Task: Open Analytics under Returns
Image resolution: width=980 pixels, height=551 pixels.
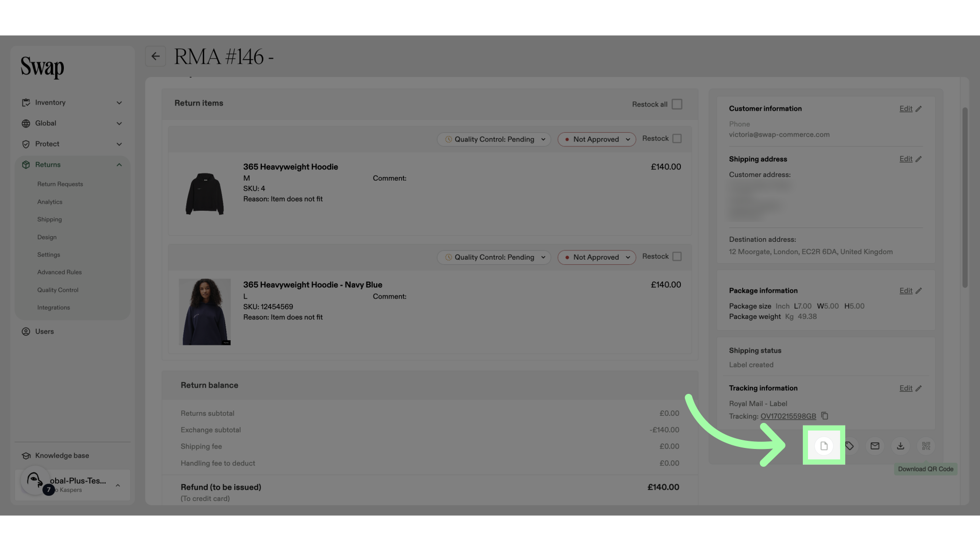Action: pos(50,202)
